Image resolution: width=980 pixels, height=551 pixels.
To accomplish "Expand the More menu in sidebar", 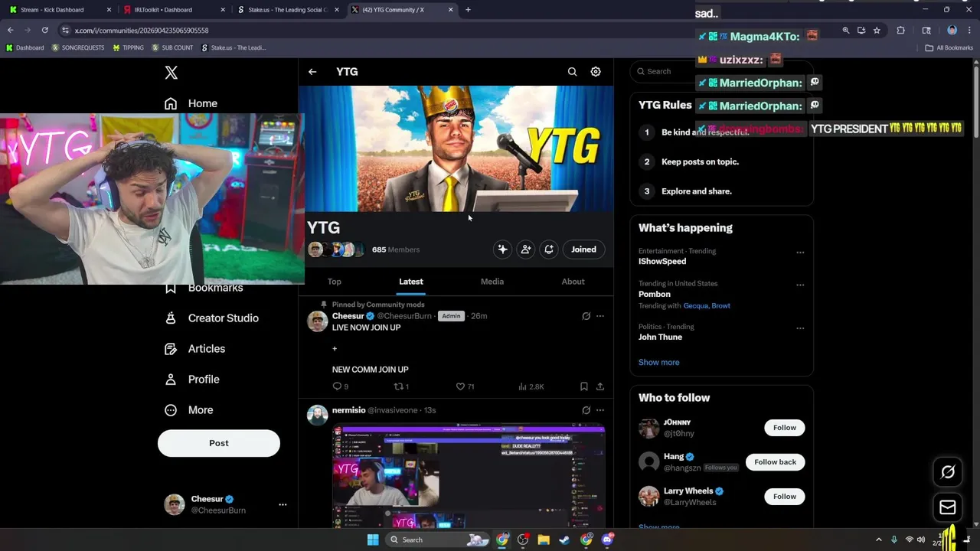I will pyautogui.click(x=189, y=410).
